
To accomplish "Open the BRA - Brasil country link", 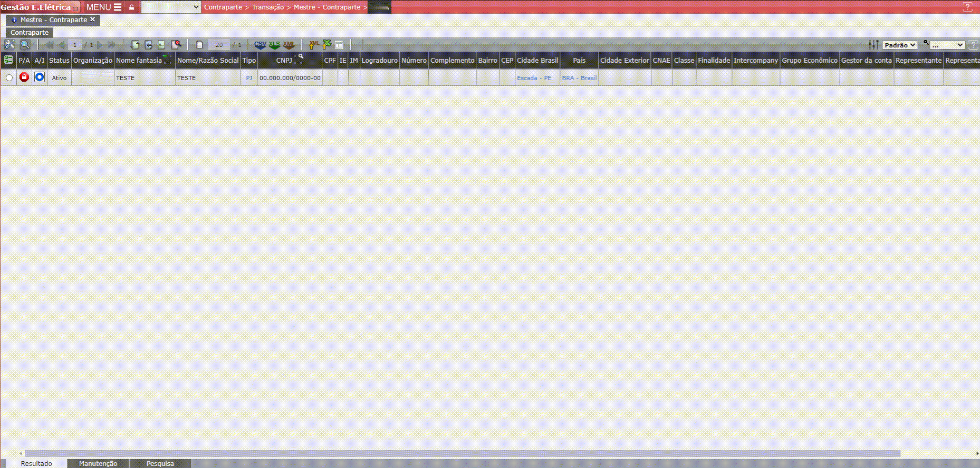I will 579,78.
